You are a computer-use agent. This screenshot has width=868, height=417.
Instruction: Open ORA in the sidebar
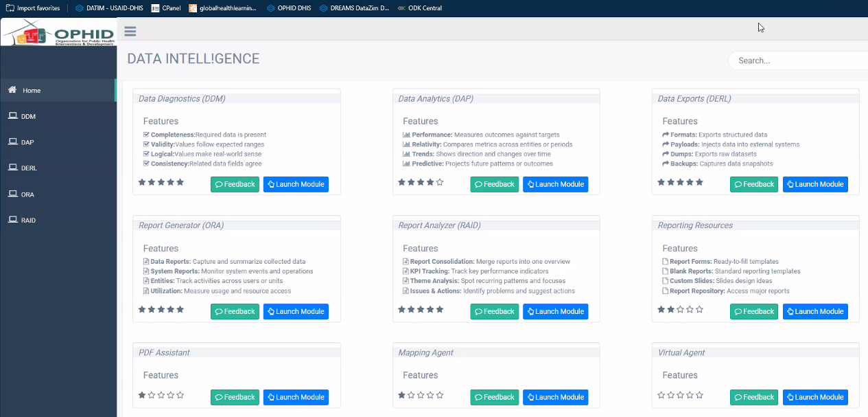pyautogui.click(x=58, y=194)
